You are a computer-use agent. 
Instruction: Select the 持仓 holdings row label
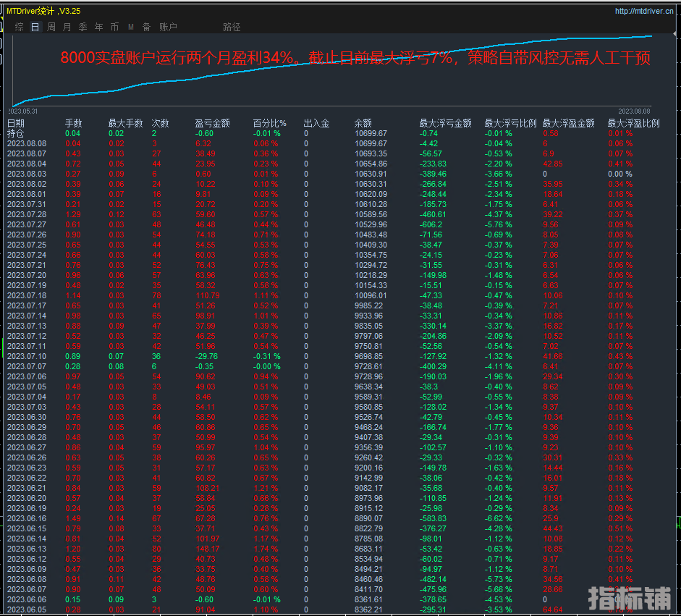pos(16,133)
